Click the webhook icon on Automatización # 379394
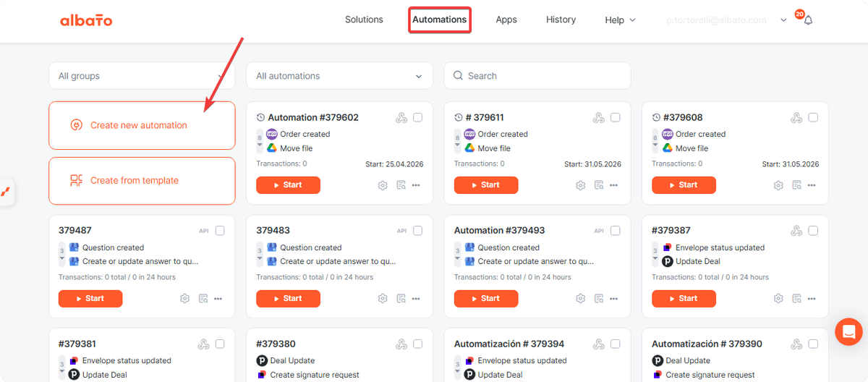868x382 pixels. [x=599, y=344]
